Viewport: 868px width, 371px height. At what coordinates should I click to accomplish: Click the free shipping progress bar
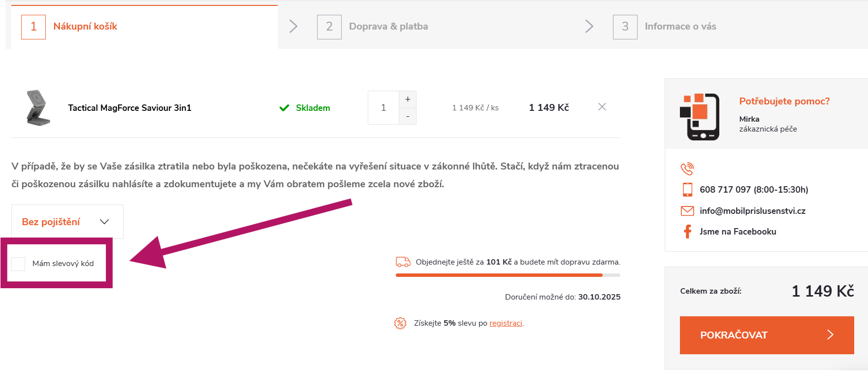coord(507,275)
